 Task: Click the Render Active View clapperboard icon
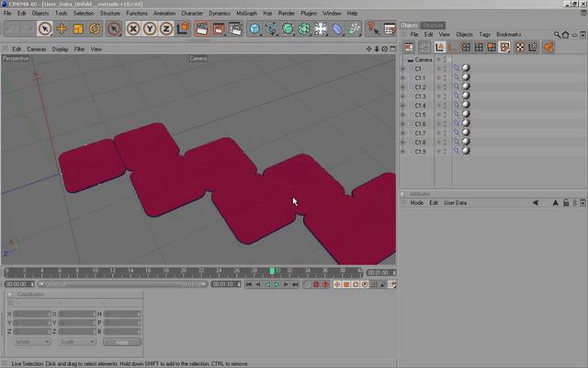[x=202, y=29]
